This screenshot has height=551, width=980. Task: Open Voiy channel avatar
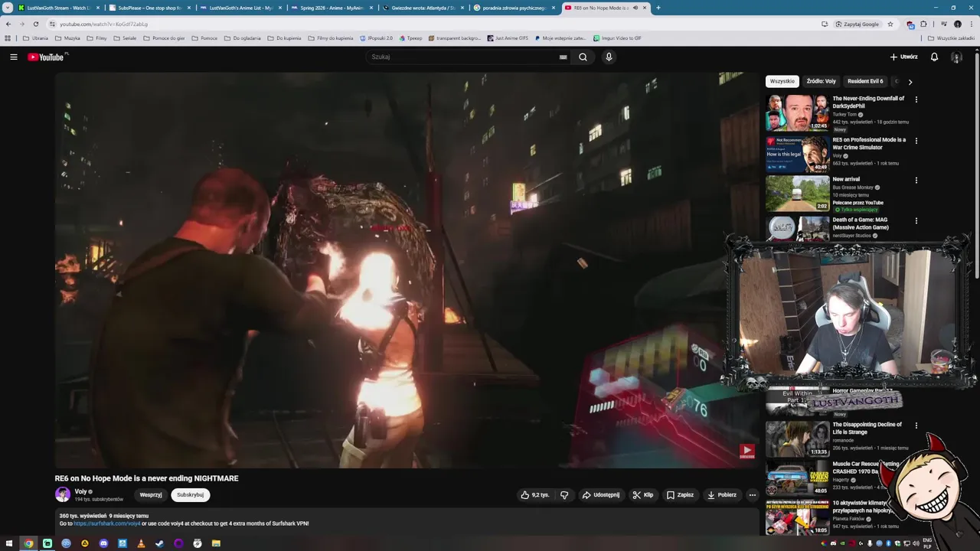coord(63,494)
